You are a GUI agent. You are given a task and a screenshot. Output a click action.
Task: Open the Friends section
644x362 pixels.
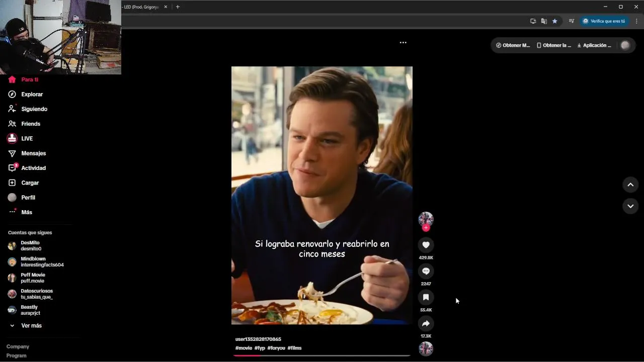pyautogui.click(x=24, y=124)
